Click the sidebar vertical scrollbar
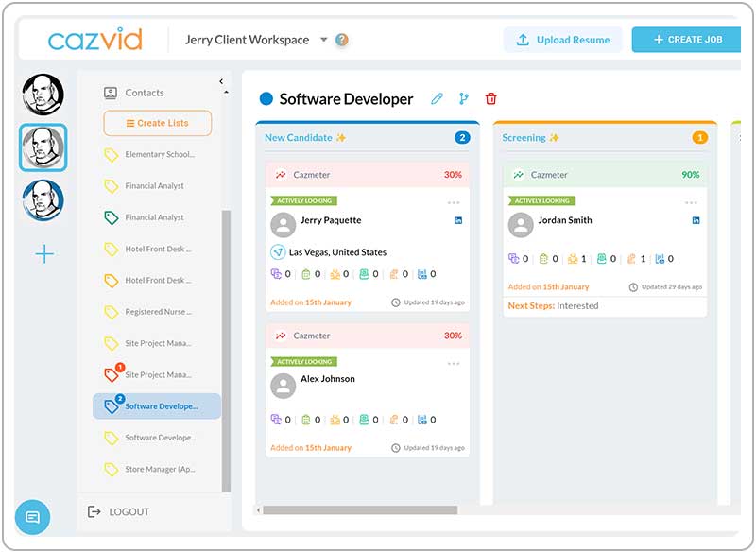This screenshot has height=552, width=756. pos(226,351)
